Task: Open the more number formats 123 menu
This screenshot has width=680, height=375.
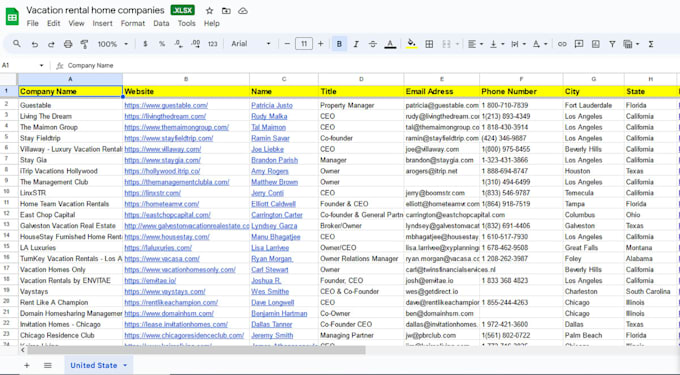Action: click(212, 44)
